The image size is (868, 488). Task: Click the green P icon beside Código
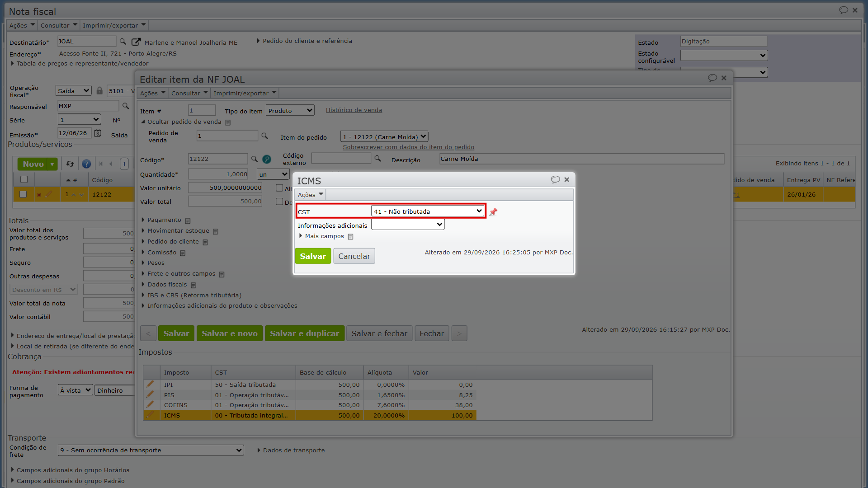pos(267,159)
